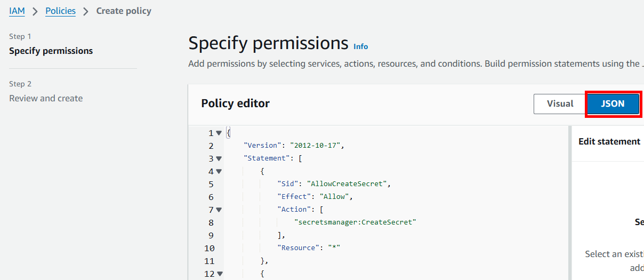
Task: Click the "Resource" key on line 10
Action: click(x=299, y=248)
